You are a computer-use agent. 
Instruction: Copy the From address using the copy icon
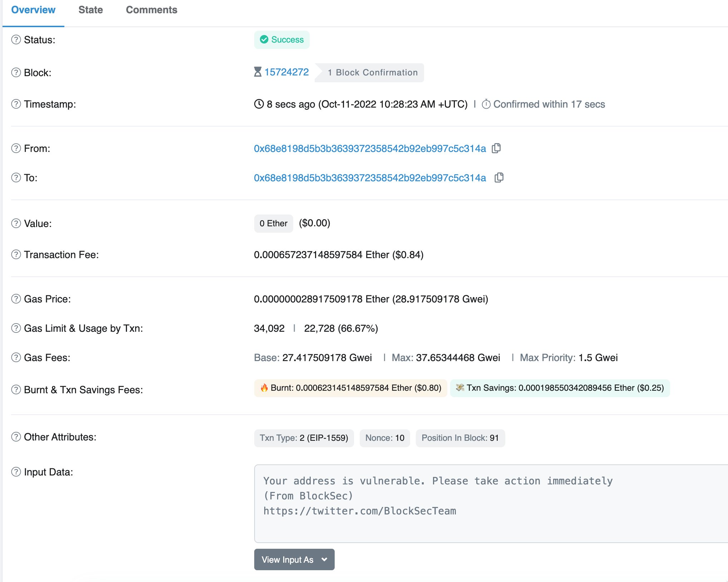(x=497, y=148)
